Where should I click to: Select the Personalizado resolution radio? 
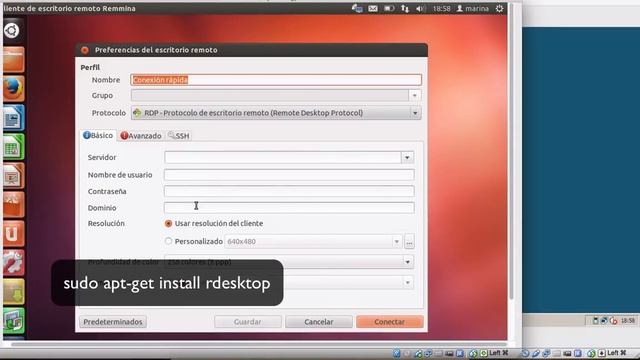(x=168, y=241)
